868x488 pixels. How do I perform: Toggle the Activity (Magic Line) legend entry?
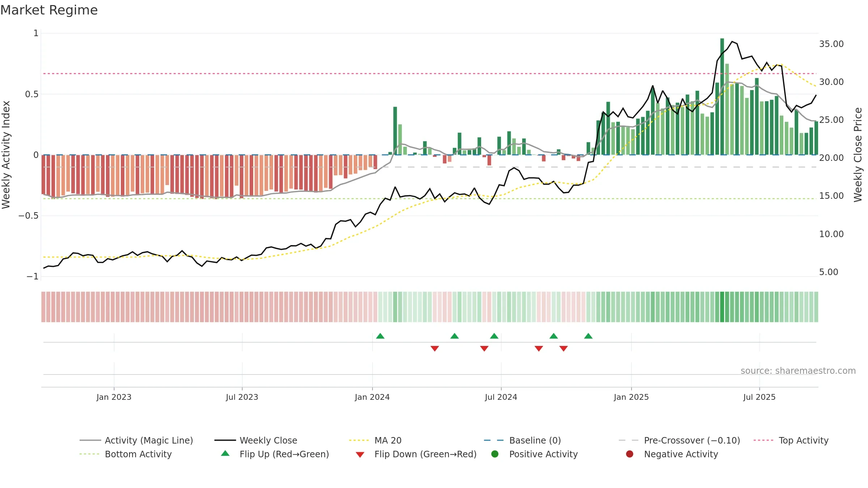coord(136,440)
